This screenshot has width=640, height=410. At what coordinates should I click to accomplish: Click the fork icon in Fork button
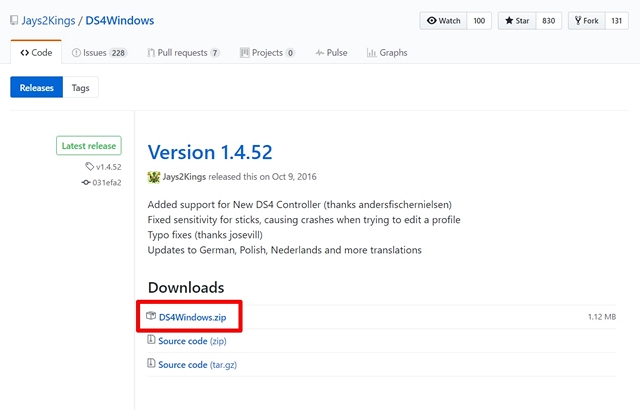click(x=578, y=20)
